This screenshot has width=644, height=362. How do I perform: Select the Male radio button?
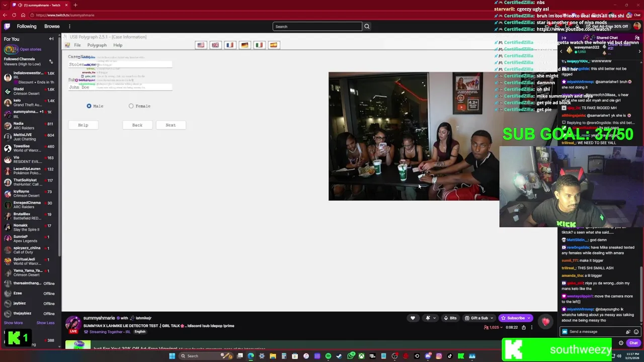89,106
